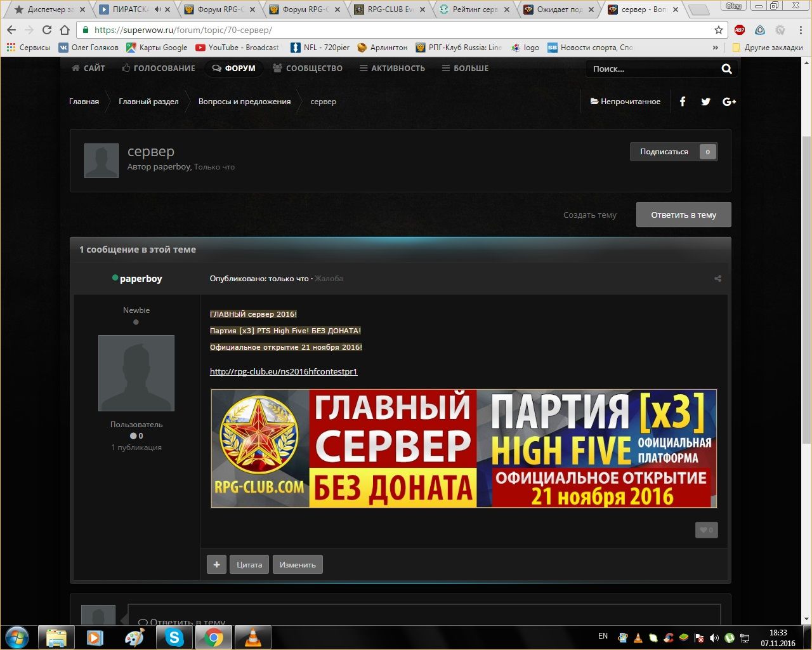Click the Цитата button
812x650 pixels.
[249, 564]
